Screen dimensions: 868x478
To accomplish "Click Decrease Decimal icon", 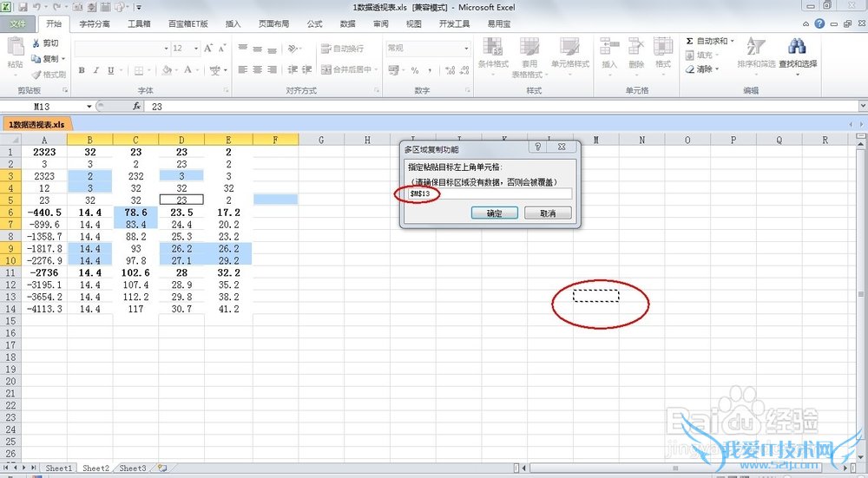I will click(464, 70).
